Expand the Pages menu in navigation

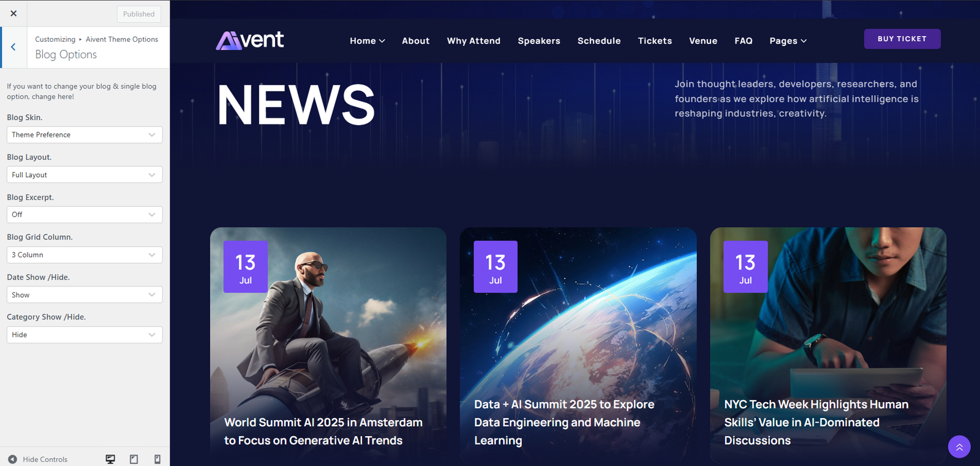pos(788,41)
